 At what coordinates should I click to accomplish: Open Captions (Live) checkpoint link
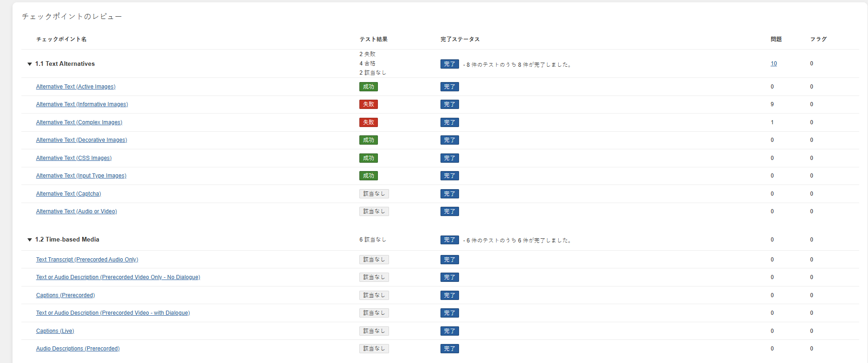pyautogui.click(x=55, y=331)
